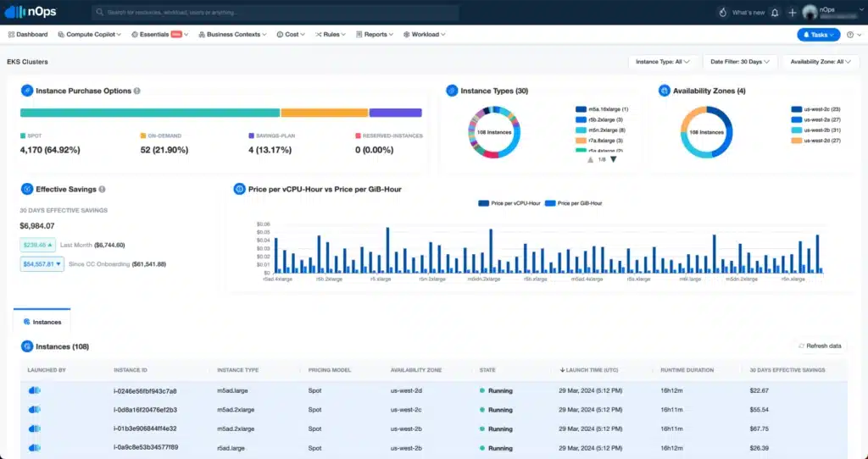Click the Launch Time sort arrow
This screenshot has height=459, width=868.
[x=563, y=370]
